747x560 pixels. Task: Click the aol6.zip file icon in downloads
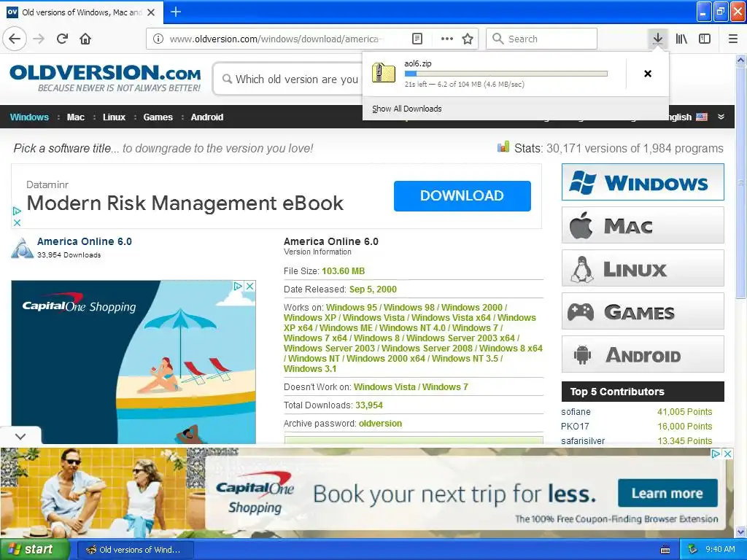click(383, 74)
